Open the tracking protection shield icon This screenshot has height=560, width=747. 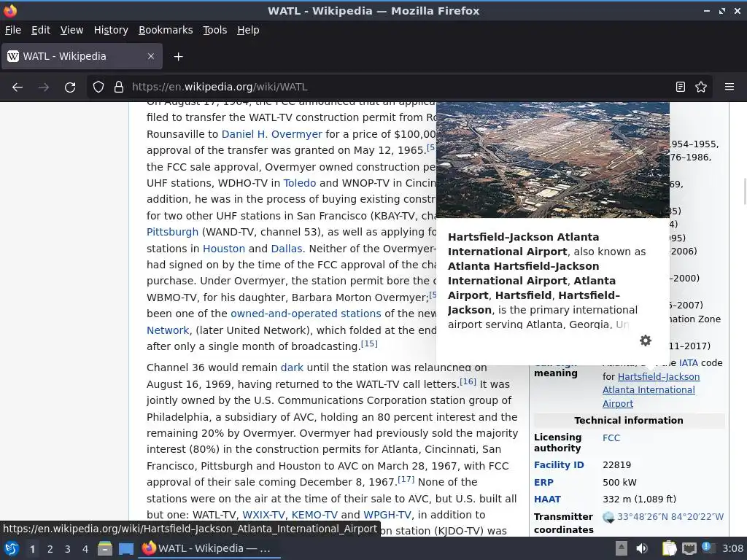click(x=98, y=87)
